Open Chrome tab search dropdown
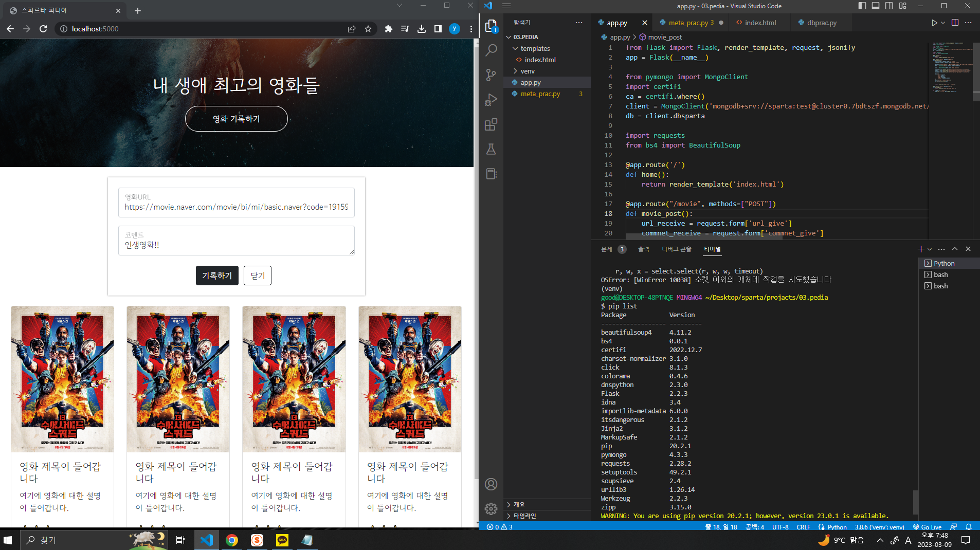Screen dimensions: 980x550 point(400,5)
